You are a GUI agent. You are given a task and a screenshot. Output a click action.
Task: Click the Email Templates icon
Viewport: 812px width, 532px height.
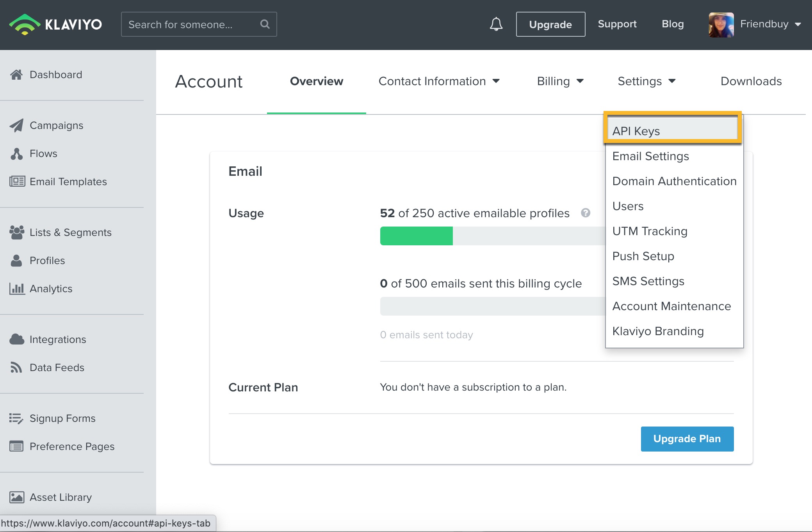[x=17, y=182]
